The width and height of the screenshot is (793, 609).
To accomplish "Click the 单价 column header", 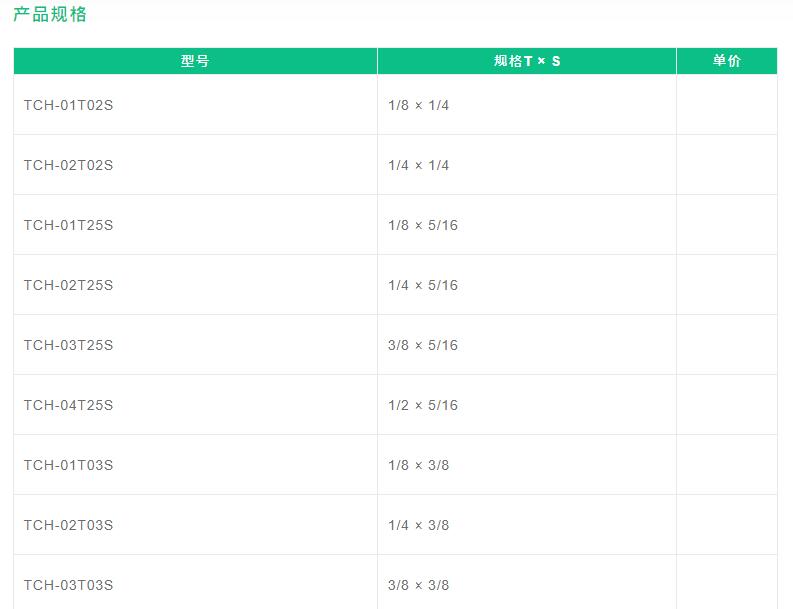I will click(727, 61).
